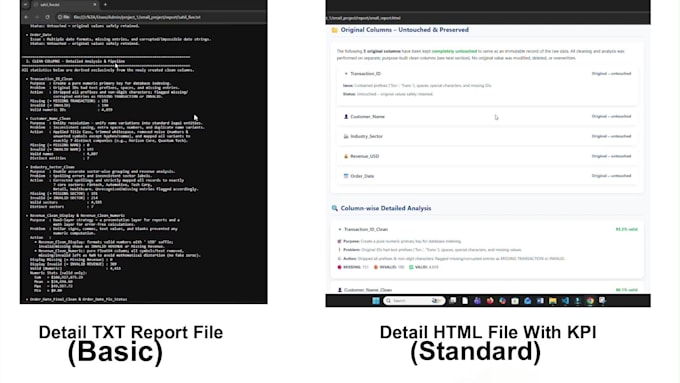Click the Order_Date 'Original – untouched' badge
The width and height of the screenshot is (680, 383).
(611, 176)
